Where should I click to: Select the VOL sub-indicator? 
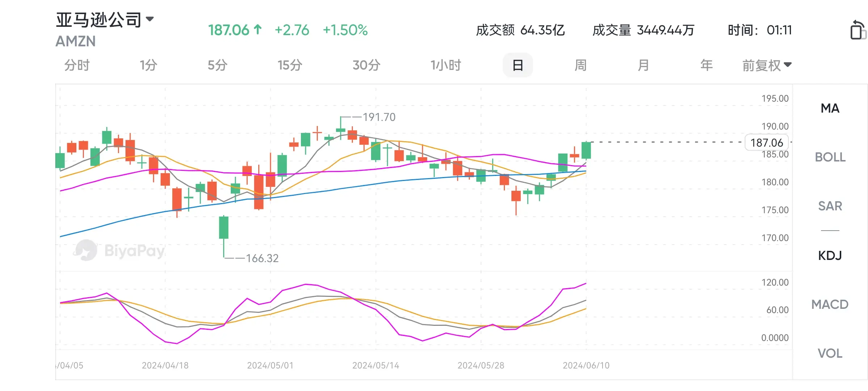(830, 353)
